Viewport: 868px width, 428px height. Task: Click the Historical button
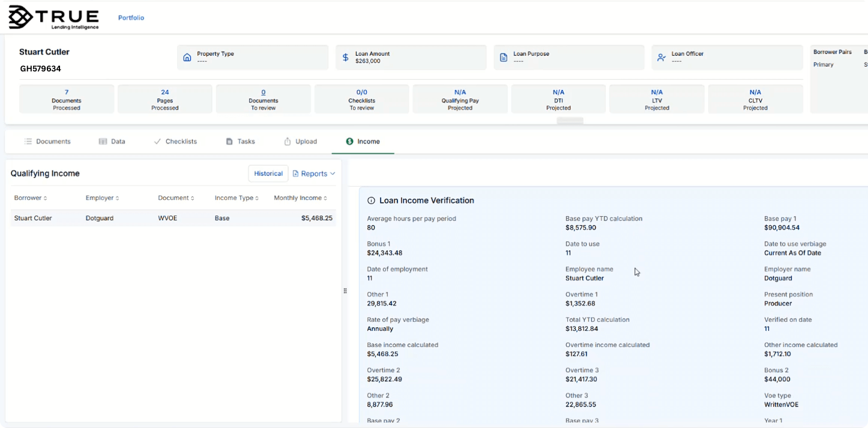(268, 173)
